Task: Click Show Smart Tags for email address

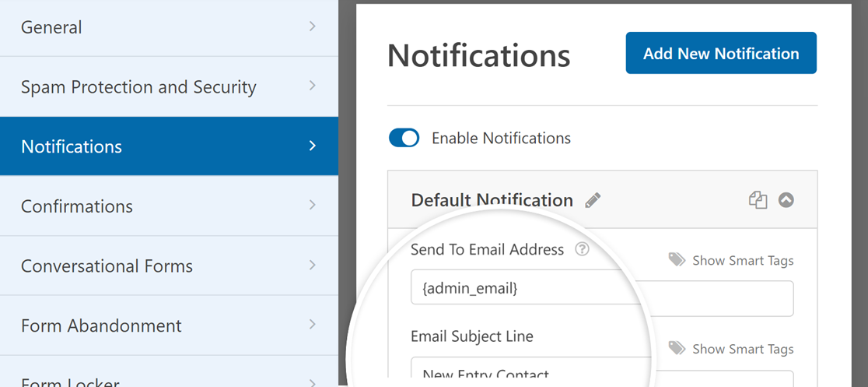Action: (743, 261)
